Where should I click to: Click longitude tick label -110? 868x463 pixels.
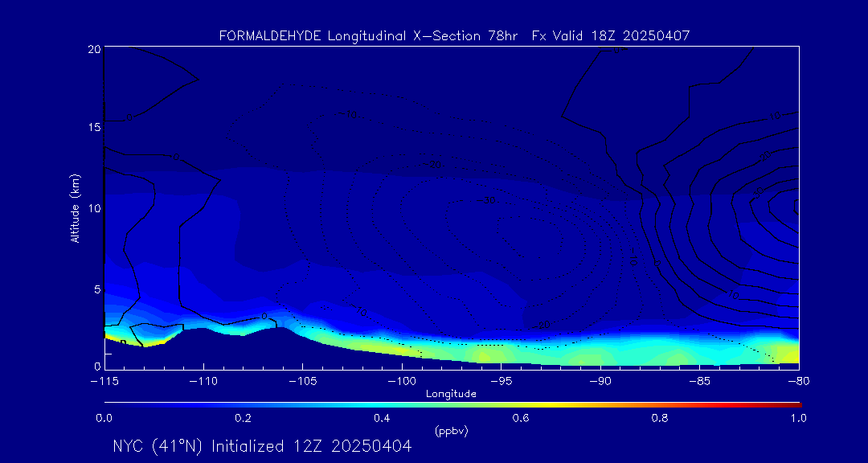tap(203, 382)
